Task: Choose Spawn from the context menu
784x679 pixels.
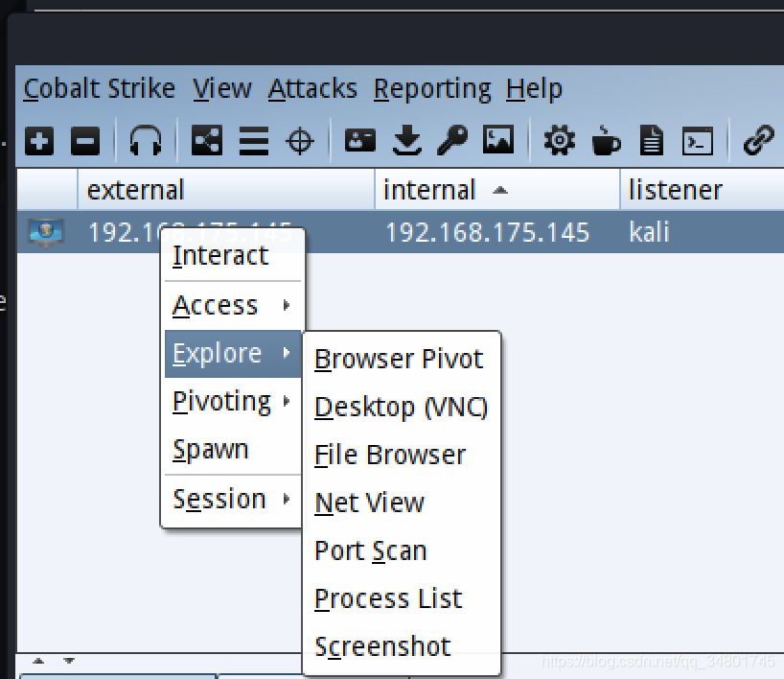Action: (x=233, y=450)
